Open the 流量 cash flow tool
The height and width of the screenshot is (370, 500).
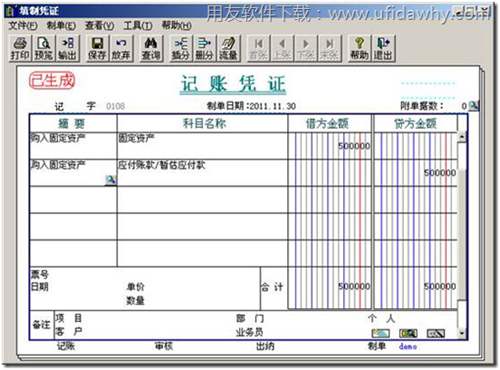point(228,49)
